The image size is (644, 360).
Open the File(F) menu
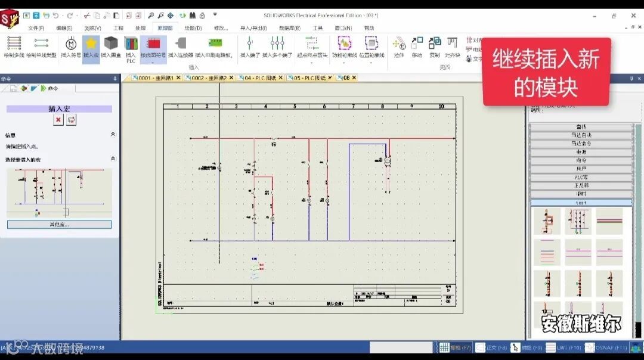(x=36, y=29)
